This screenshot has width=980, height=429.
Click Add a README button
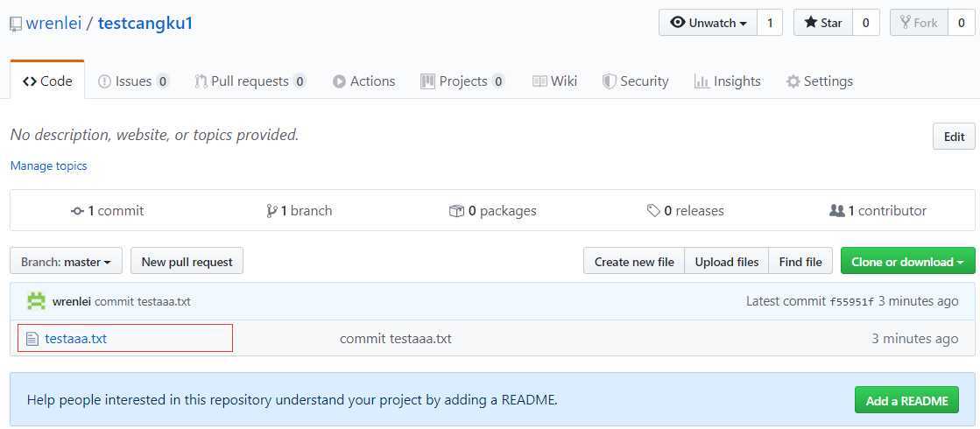pyautogui.click(x=906, y=400)
